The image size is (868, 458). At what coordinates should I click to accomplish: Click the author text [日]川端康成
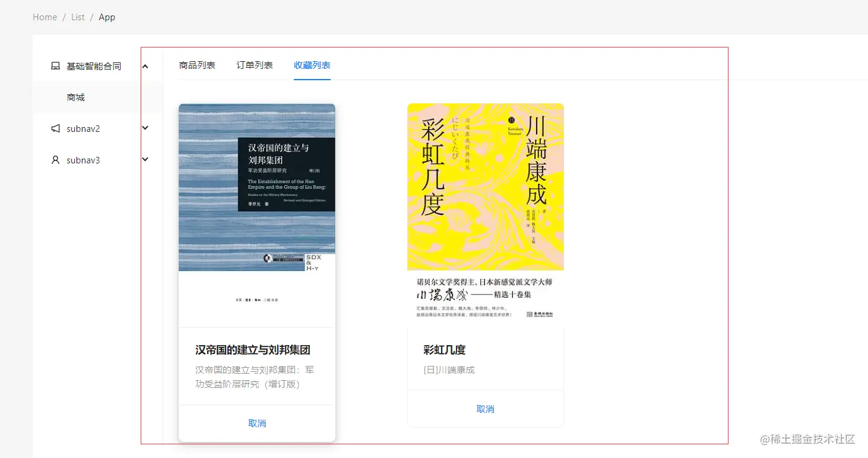click(x=449, y=370)
